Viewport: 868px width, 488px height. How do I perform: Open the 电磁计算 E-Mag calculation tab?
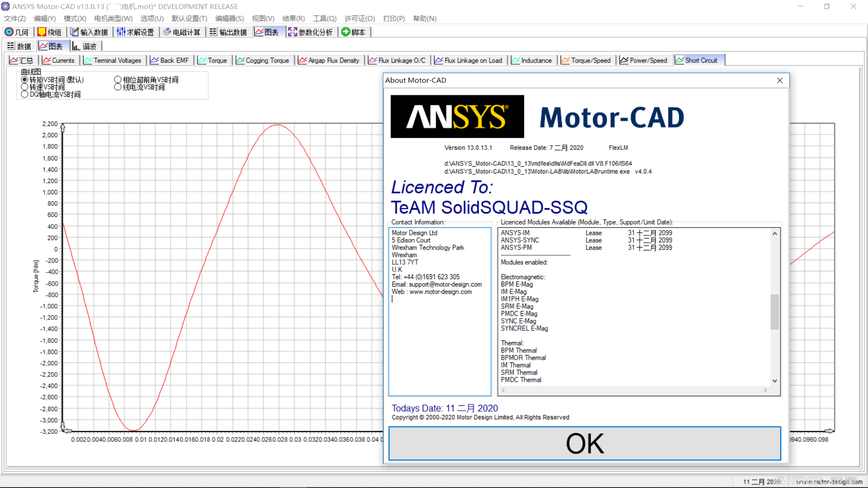click(182, 32)
